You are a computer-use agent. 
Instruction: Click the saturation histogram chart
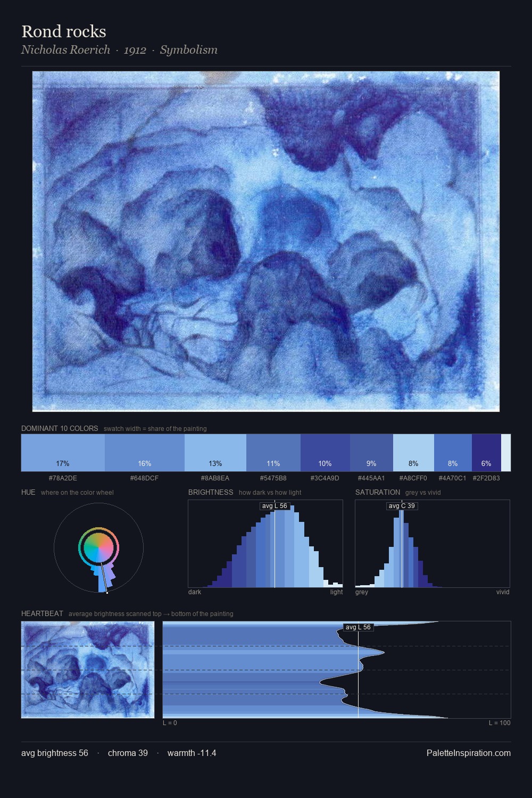click(433, 544)
